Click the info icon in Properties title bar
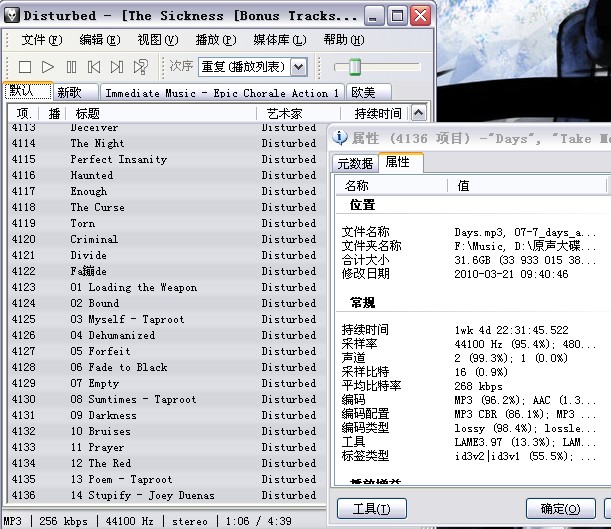 click(341, 138)
